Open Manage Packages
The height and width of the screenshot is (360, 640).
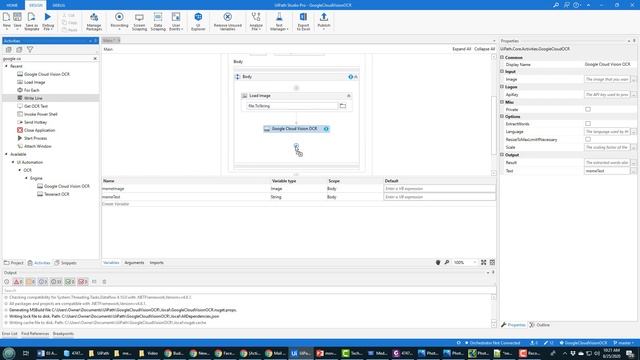tap(94, 21)
